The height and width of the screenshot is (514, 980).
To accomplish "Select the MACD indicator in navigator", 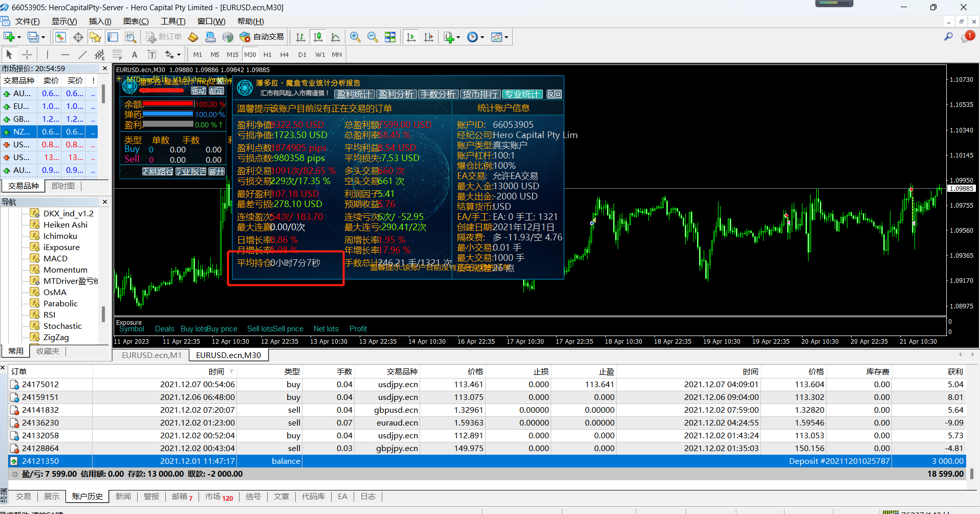I will point(55,258).
